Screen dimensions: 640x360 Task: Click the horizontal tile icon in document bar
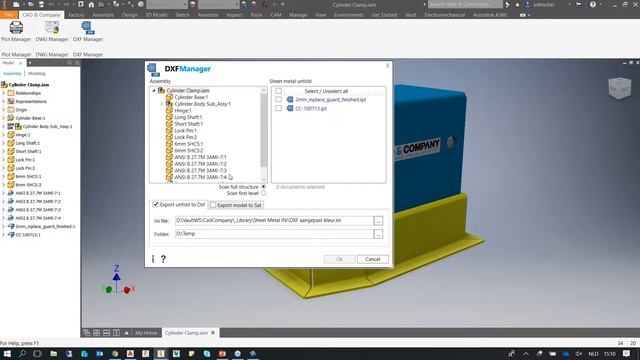(x=106, y=333)
